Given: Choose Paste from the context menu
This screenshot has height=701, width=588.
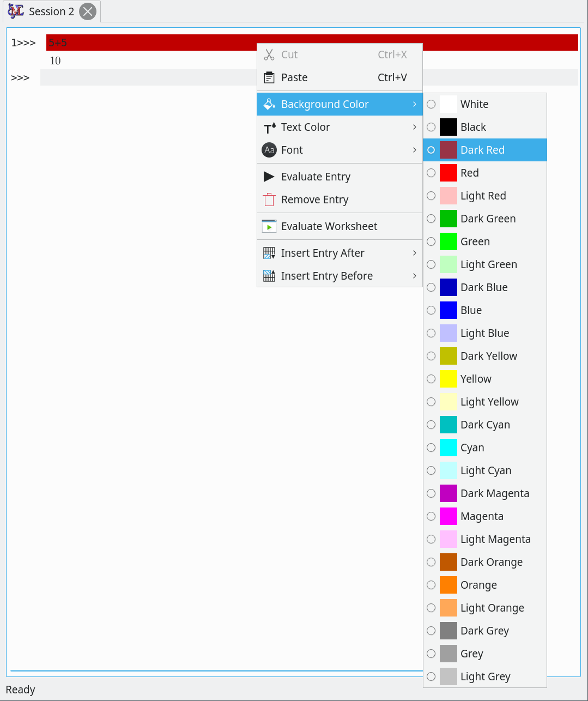Looking at the screenshot, I should [x=294, y=77].
